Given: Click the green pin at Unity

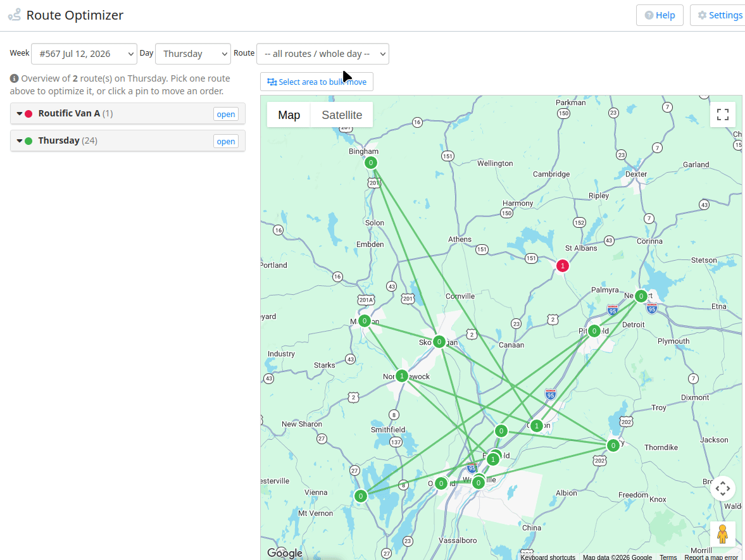Looking at the screenshot, I should point(613,445).
